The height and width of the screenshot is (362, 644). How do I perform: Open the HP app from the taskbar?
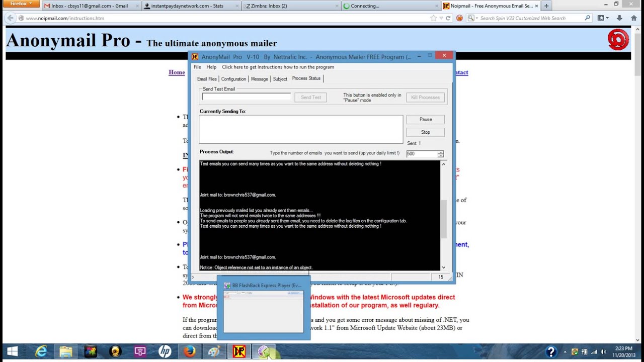click(x=165, y=351)
